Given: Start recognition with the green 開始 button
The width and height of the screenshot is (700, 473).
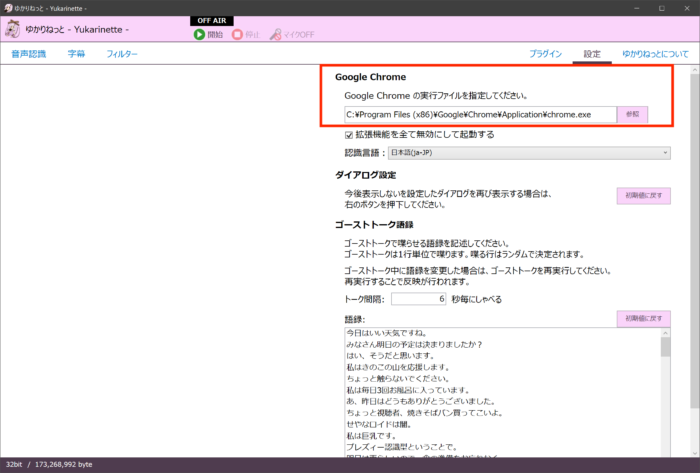Looking at the screenshot, I should coord(208,34).
